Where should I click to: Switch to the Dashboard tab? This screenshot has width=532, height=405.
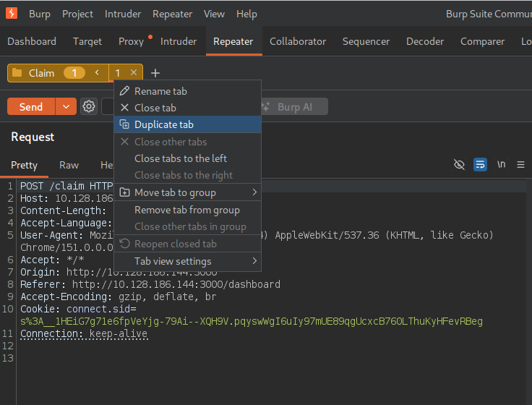32,41
